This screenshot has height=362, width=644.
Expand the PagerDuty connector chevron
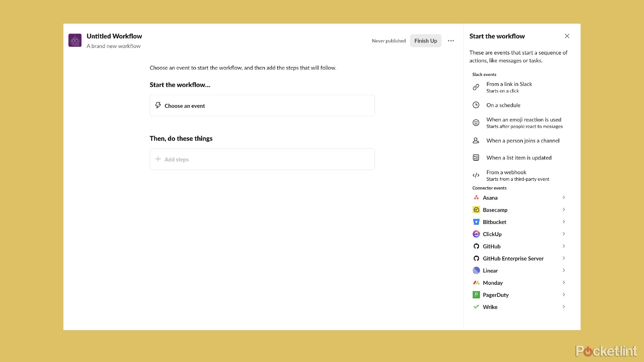click(564, 295)
